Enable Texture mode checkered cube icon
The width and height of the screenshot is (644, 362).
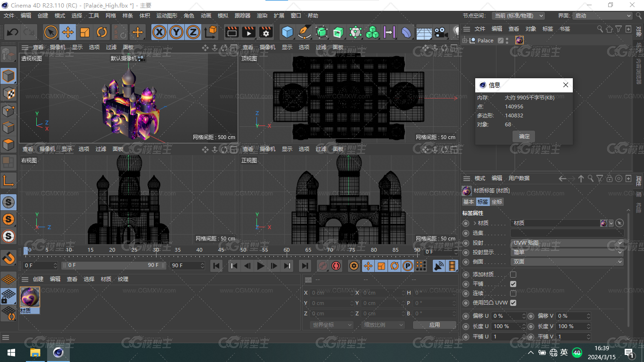[8, 93]
